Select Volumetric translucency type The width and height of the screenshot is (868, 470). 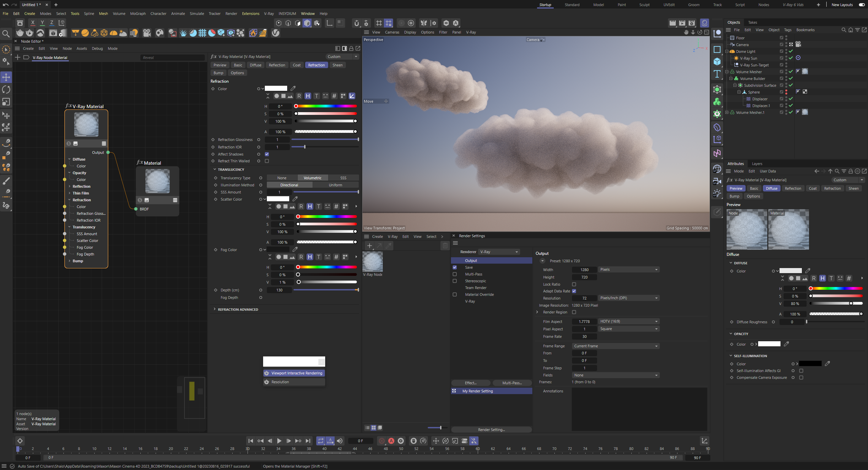click(313, 178)
